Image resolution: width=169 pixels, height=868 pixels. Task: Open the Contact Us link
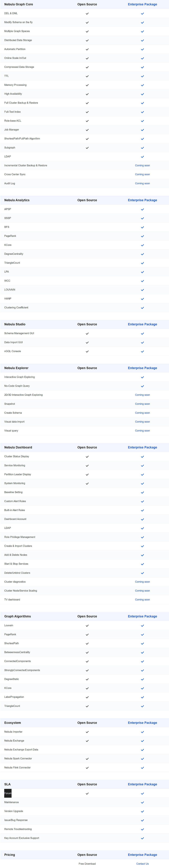pyautogui.click(x=142, y=864)
